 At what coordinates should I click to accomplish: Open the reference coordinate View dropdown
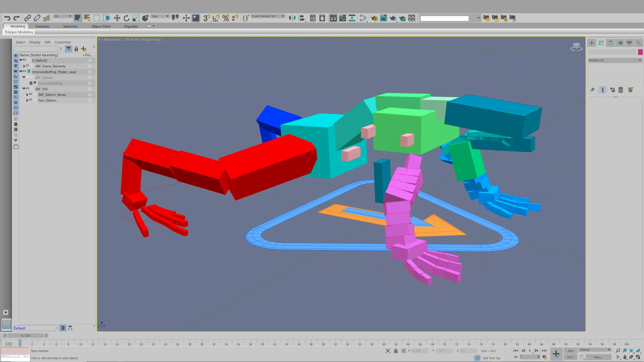(160, 16)
